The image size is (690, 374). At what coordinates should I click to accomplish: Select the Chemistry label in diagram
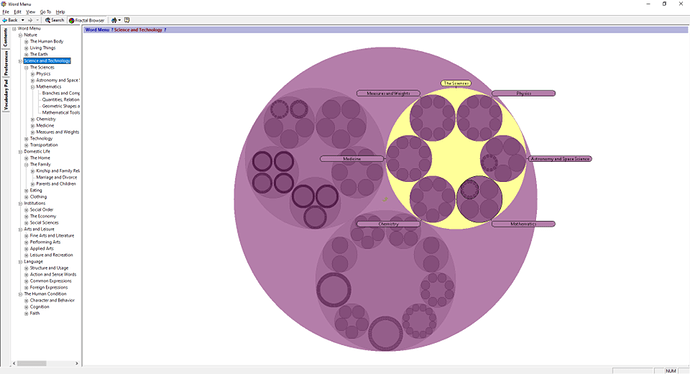(x=388, y=224)
